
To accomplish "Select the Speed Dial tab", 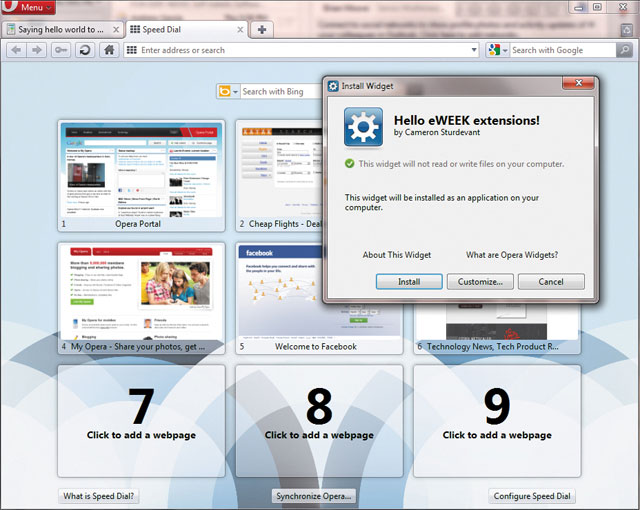I will (187, 29).
